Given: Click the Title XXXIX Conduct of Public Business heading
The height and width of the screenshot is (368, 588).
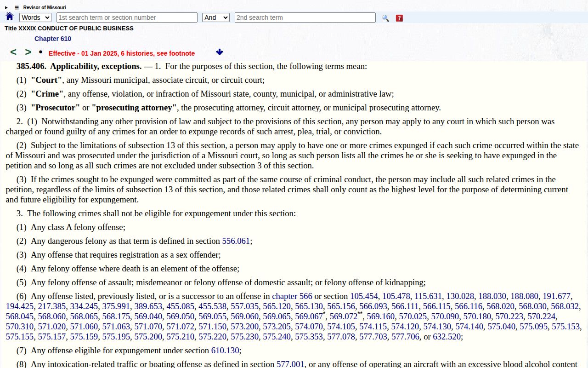Looking at the screenshot, I should pos(69,29).
